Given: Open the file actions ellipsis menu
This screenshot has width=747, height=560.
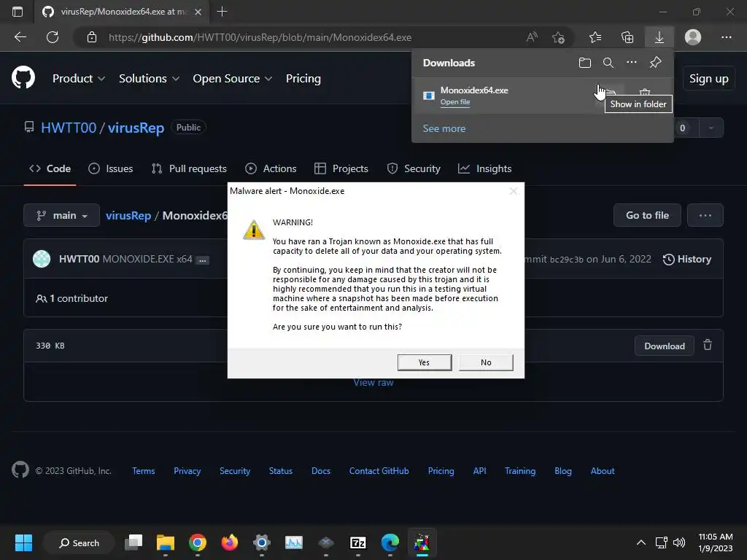Looking at the screenshot, I should click(705, 215).
